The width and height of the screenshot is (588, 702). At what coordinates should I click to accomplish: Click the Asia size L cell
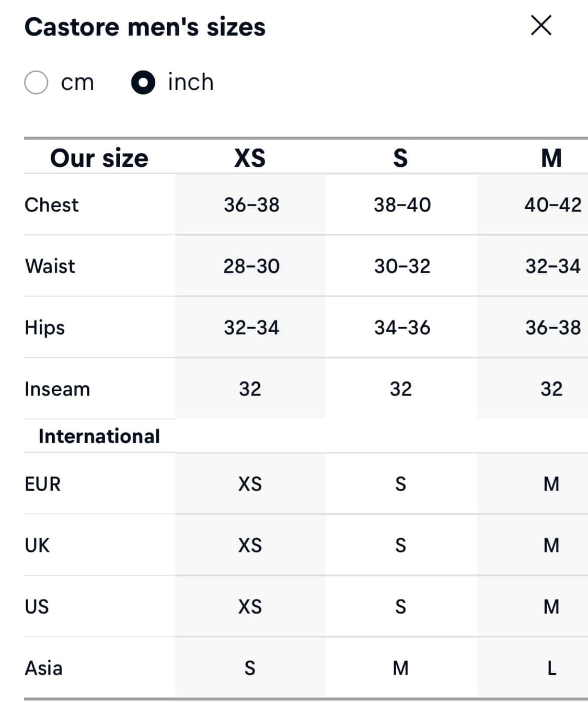pyautogui.click(x=551, y=668)
